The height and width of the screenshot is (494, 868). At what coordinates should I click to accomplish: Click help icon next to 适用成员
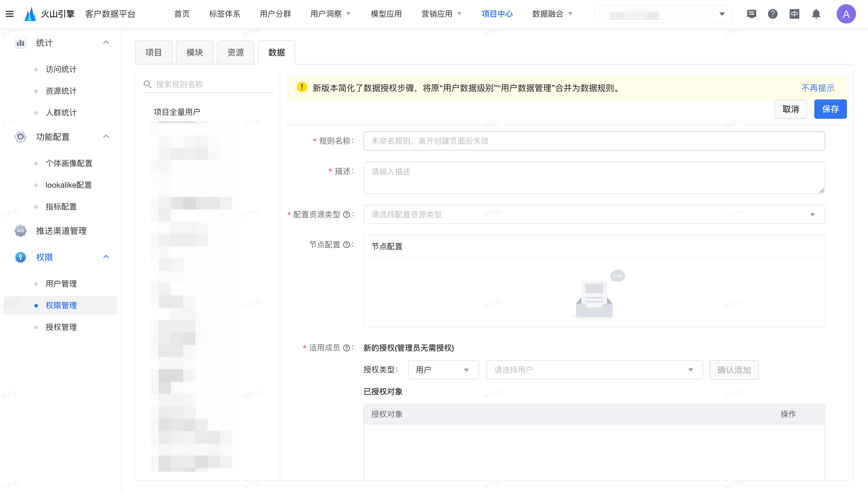346,348
